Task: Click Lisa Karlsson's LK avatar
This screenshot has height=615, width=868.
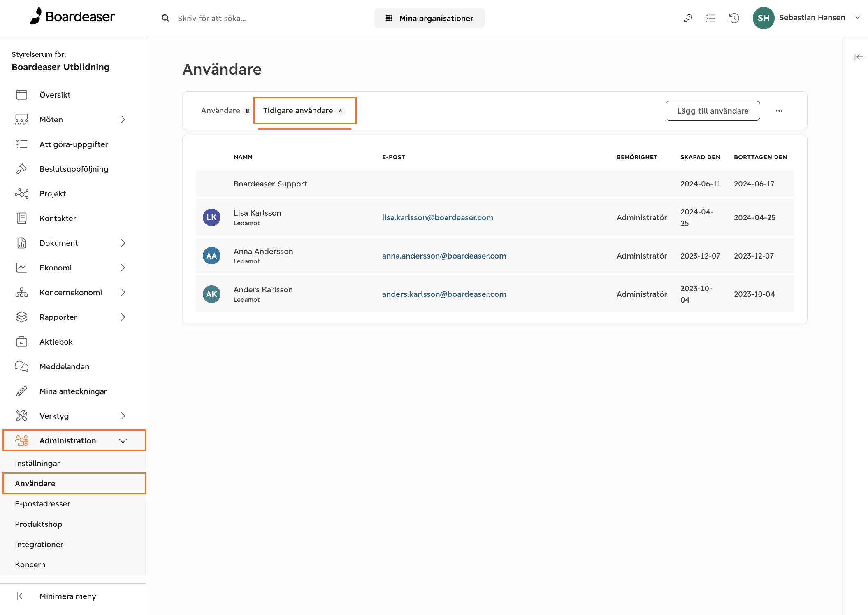Action: point(211,217)
